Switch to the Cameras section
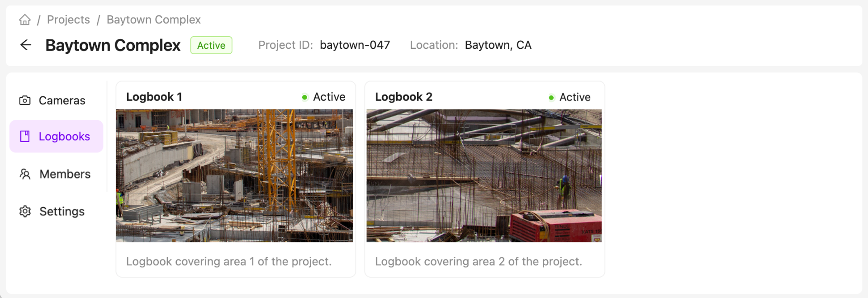868x298 pixels. coord(62,100)
